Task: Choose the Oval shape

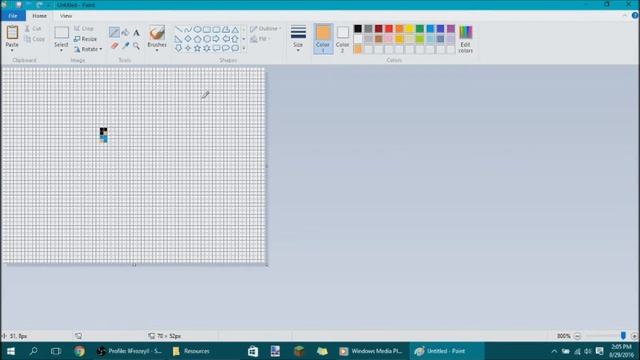Action: click(x=197, y=29)
